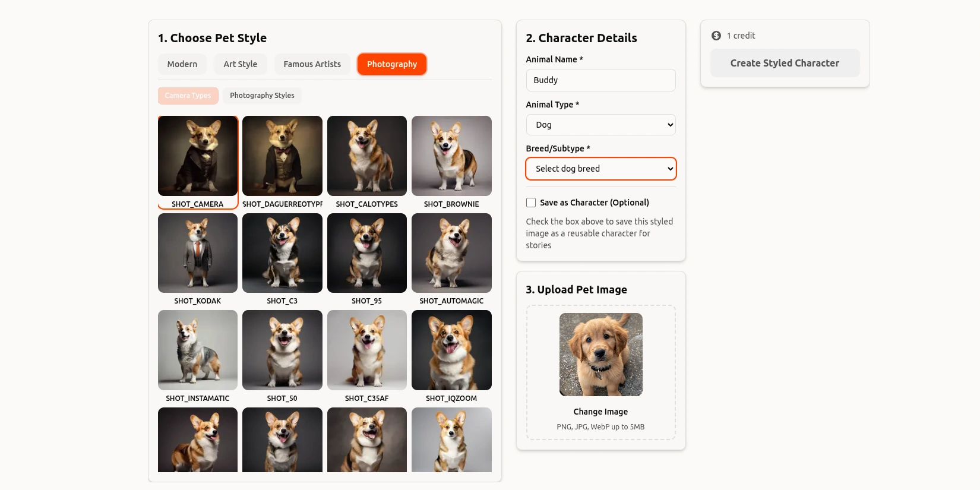
Task: Click the credit coin icon
Action: point(716,36)
